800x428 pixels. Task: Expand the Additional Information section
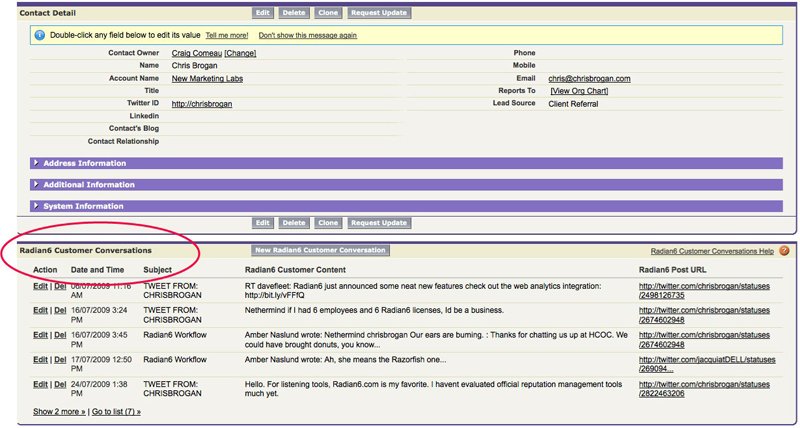[407, 185]
